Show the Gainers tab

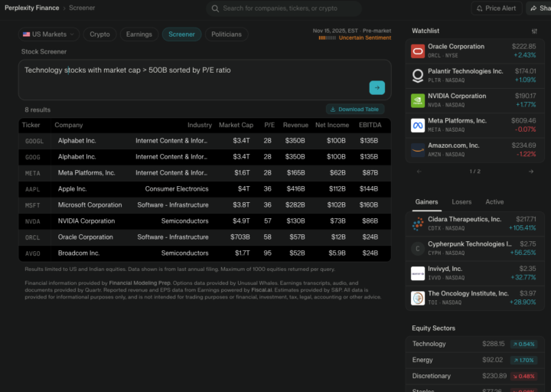[426, 202]
